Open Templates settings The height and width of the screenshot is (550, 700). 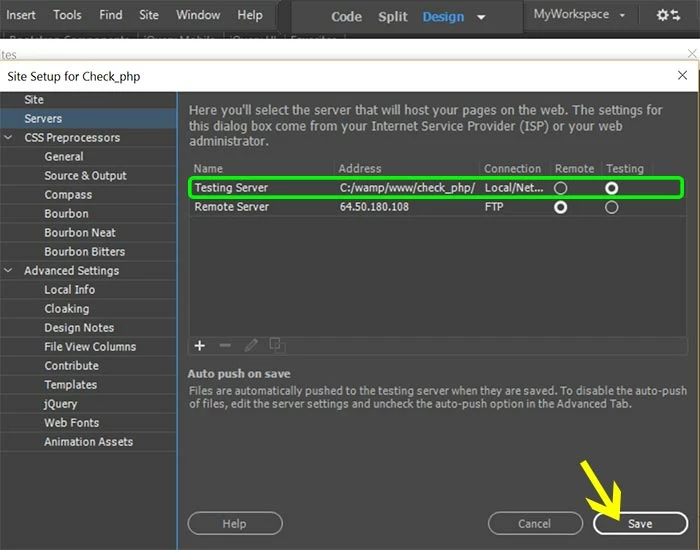[x=71, y=385]
